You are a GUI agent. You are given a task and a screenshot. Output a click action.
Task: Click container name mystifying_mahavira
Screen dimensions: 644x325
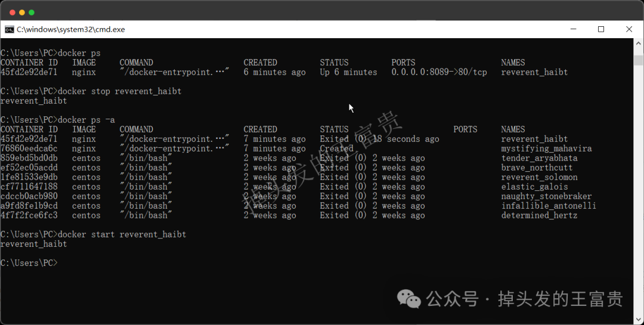(x=546, y=148)
